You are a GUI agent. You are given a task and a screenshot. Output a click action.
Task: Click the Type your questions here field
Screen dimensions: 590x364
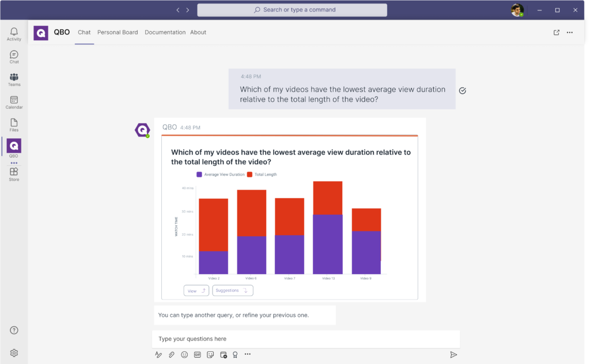(x=305, y=339)
